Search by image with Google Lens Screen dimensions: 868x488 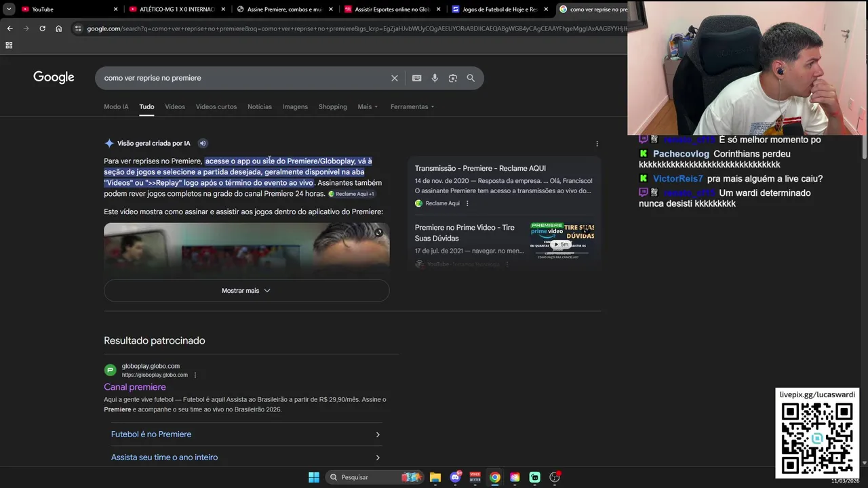coord(453,78)
